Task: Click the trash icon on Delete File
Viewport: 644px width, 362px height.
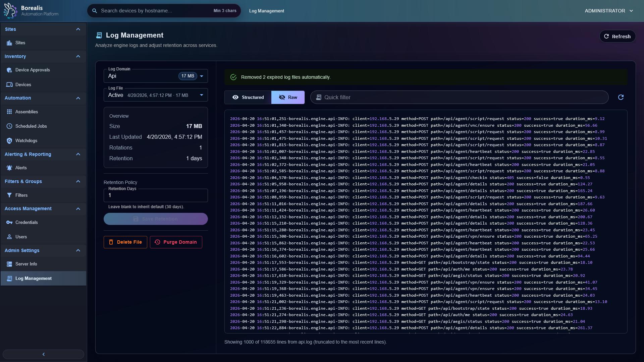Action: [111, 242]
